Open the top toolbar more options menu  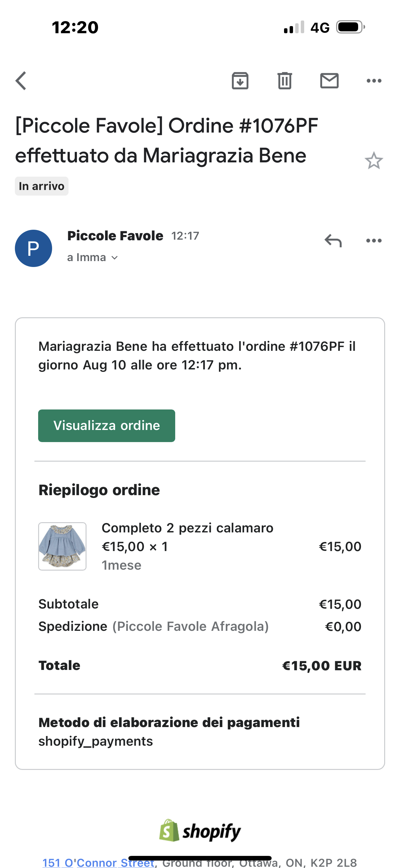374,81
